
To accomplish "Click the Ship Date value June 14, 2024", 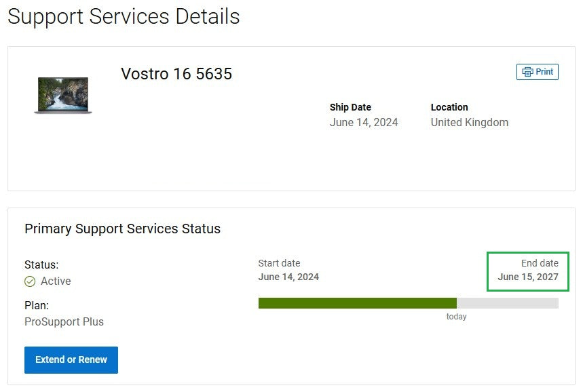I will click(x=364, y=122).
